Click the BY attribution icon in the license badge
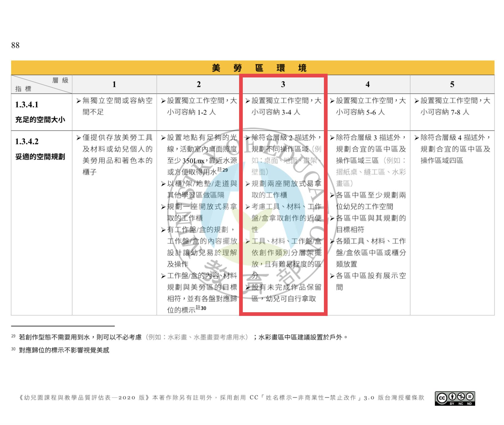The width and height of the screenshot is (504, 425). (x=452, y=397)
